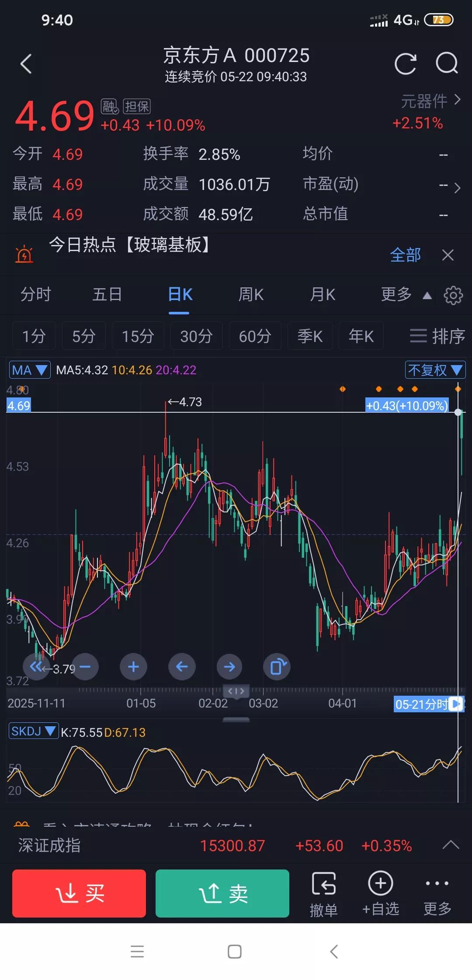Choose the 30分 period

coord(197,336)
